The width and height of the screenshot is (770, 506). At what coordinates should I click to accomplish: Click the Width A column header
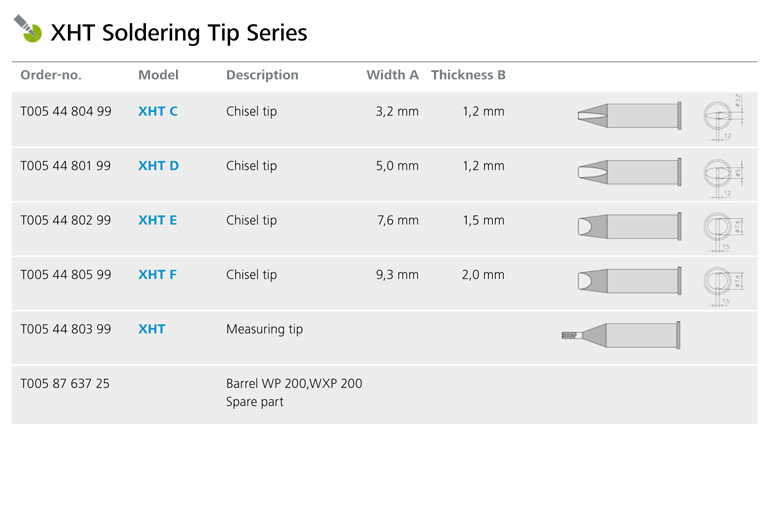392,75
